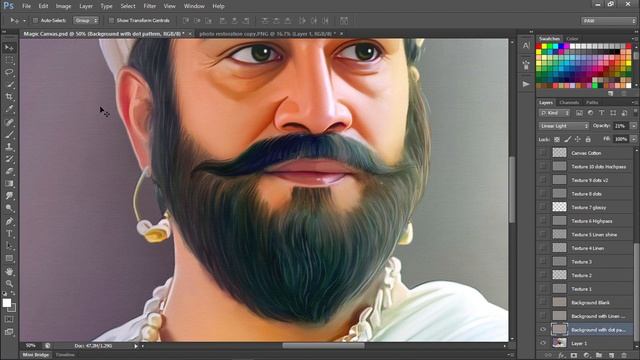Open the Move tool preset picker arrow
The height and width of the screenshot is (360, 640).
24,20
